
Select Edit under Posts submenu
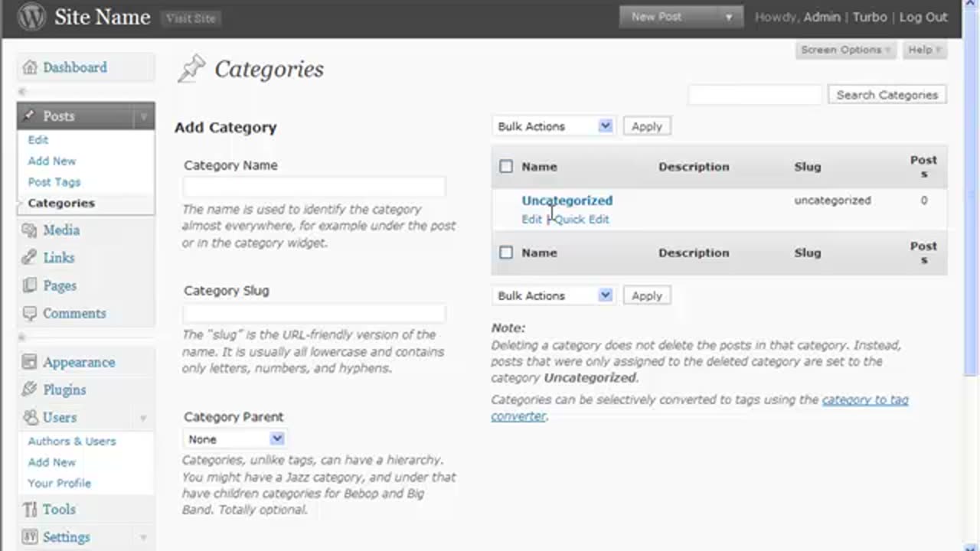click(38, 140)
